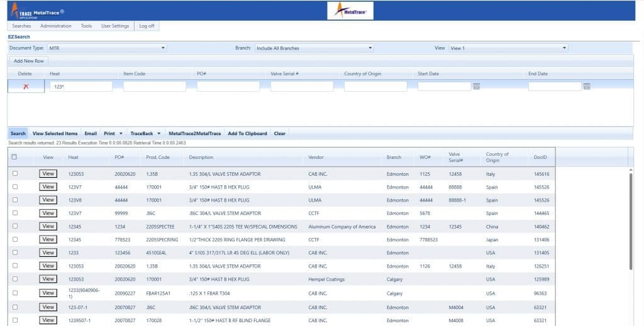
Task: Toggle the select-all checkbox in results header
Action: (15, 157)
